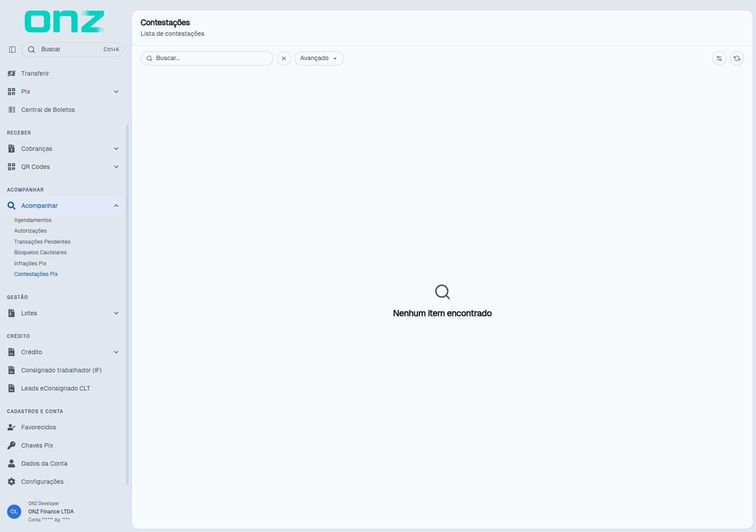756x532 pixels.
Task: Expand the Pix menu chevron
Action: coord(116,92)
